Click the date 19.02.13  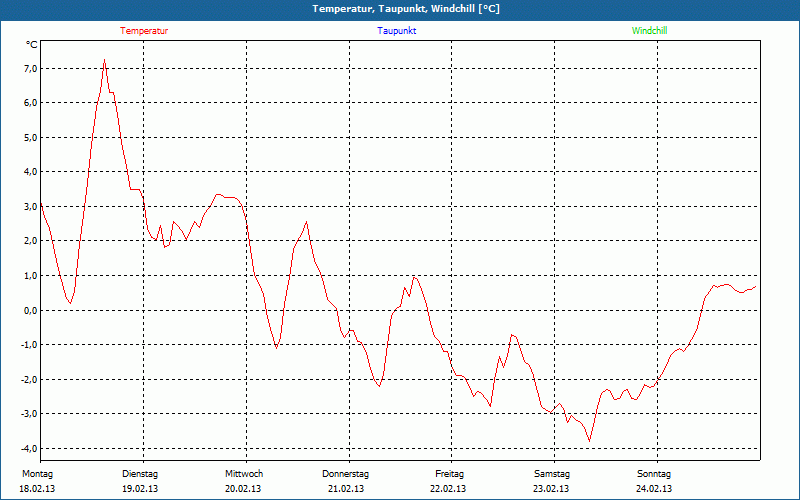(x=140, y=489)
